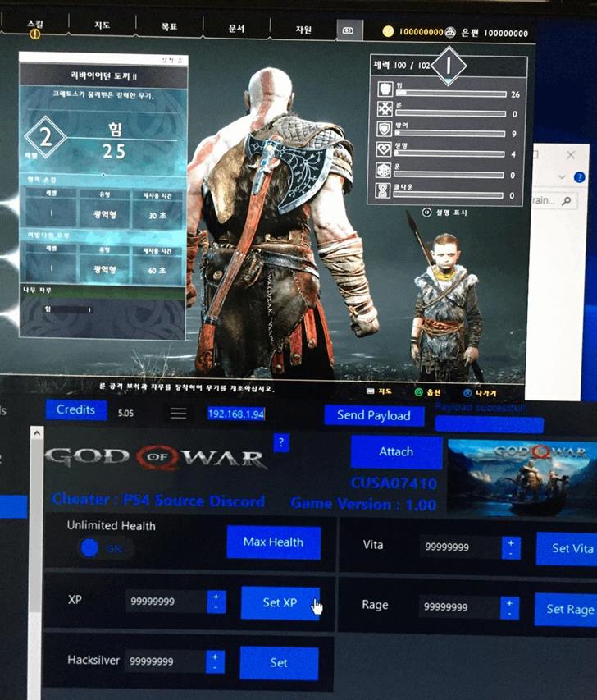Open the hamburger menu in trainer
Screen dimensions: 597x700
[179, 413]
